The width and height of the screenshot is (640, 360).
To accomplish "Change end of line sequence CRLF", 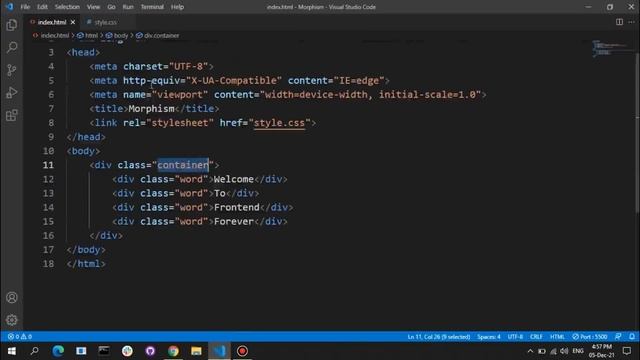I will [x=536, y=337].
